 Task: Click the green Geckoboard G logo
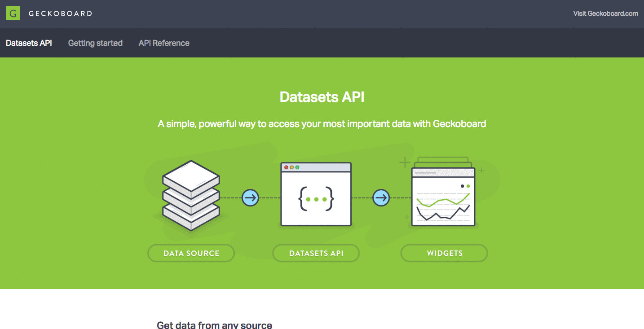point(13,13)
